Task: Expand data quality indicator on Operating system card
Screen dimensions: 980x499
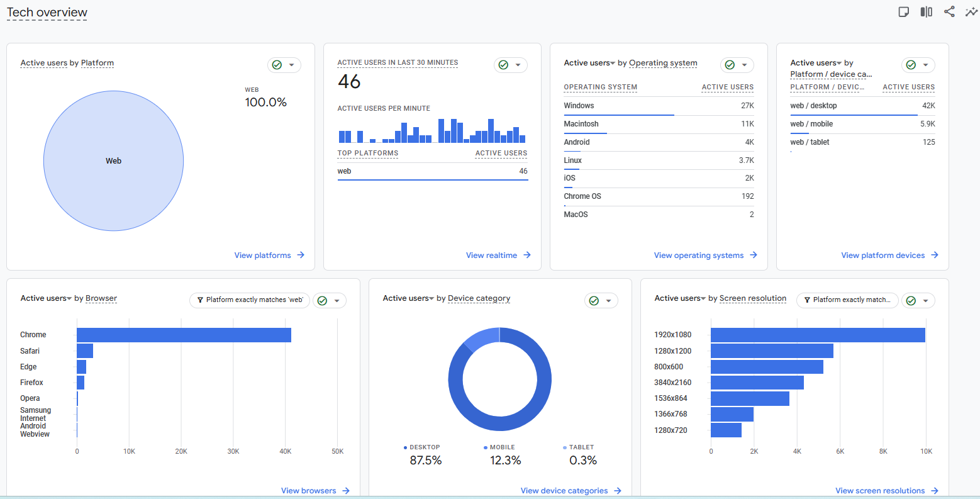Action: coord(737,65)
